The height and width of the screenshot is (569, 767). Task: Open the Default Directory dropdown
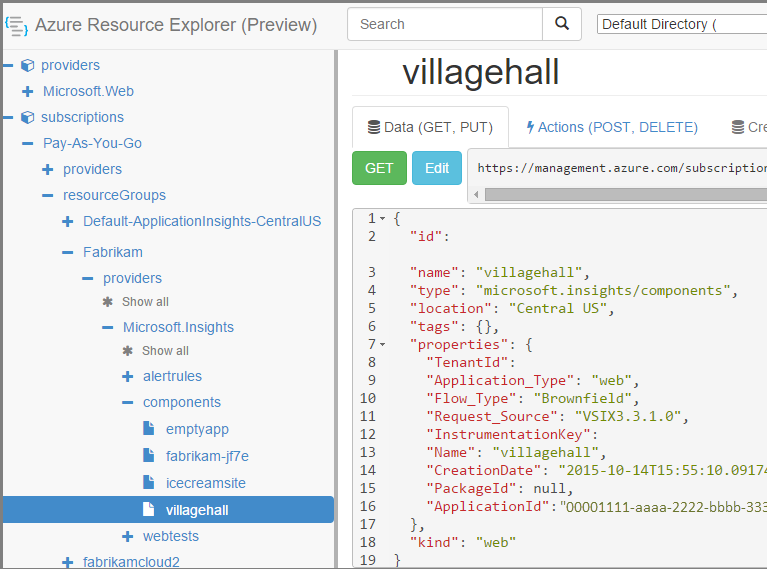point(682,24)
